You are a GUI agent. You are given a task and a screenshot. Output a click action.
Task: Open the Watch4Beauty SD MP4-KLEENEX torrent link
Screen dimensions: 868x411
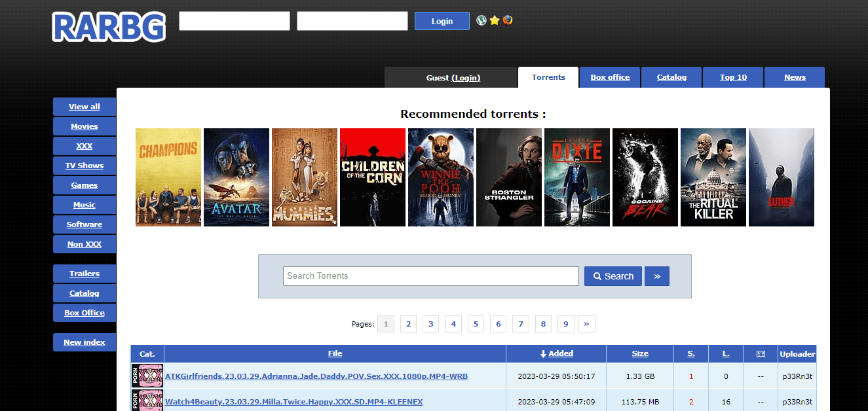294,401
